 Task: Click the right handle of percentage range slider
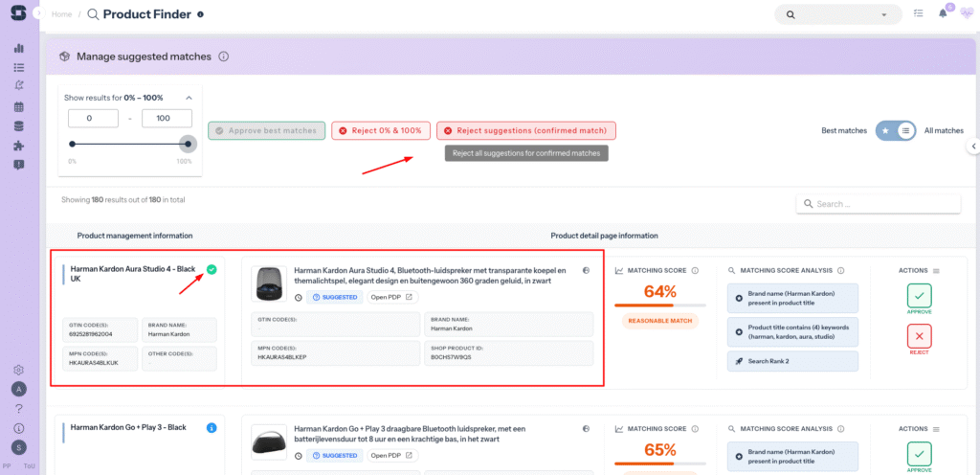[188, 144]
